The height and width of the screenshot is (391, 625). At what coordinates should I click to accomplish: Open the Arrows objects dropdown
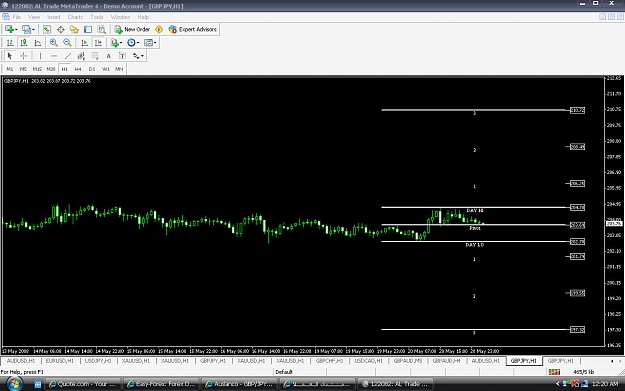click(x=138, y=56)
